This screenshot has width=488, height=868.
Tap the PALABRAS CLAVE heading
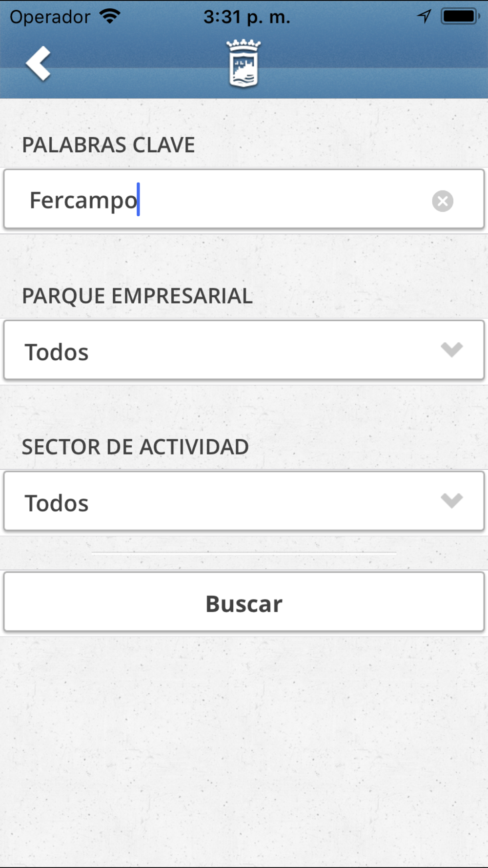click(108, 145)
